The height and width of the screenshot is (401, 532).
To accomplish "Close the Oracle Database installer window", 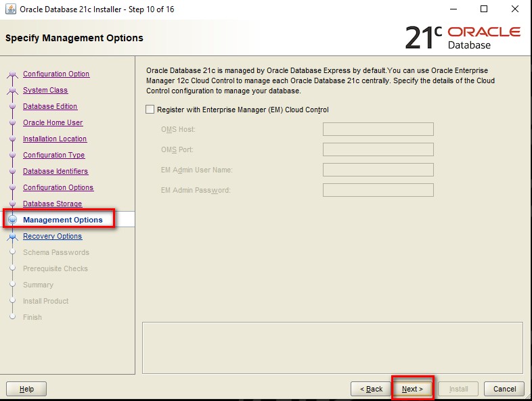I will [514, 9].
